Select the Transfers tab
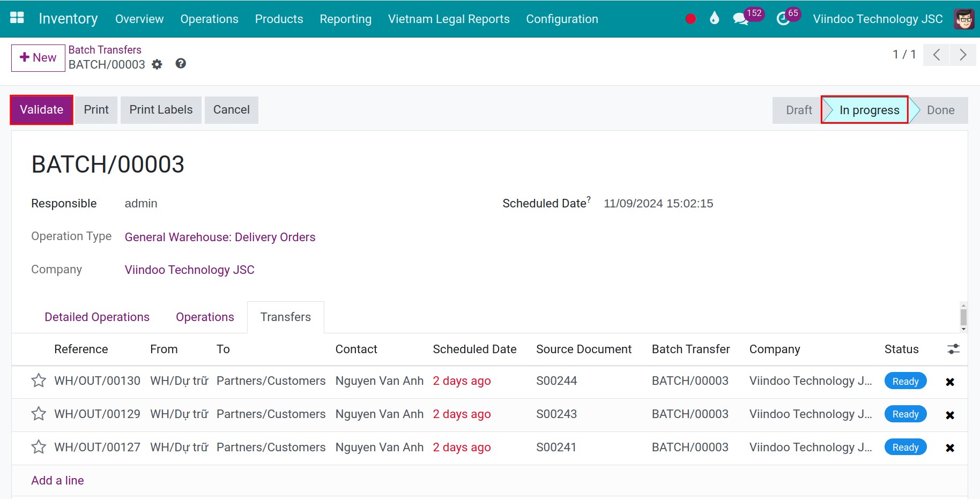The height and width of the screenshot is (499, 980). 285,317
